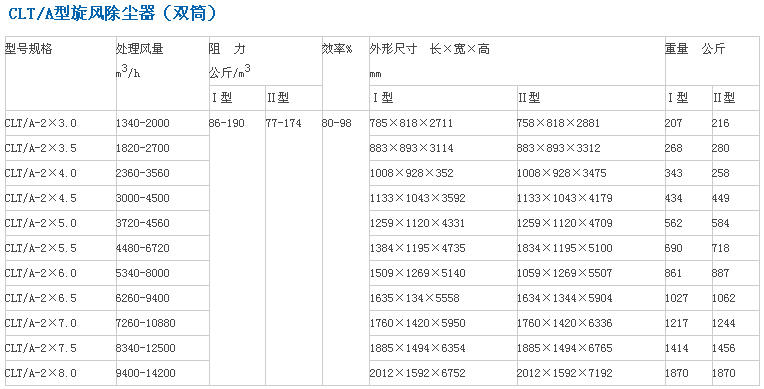Select efficiency value 80-98

[x=337, y=123]
